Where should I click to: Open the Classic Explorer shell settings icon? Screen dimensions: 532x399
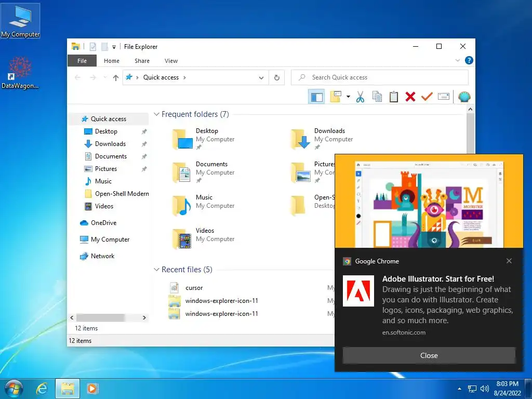[464, 97]
